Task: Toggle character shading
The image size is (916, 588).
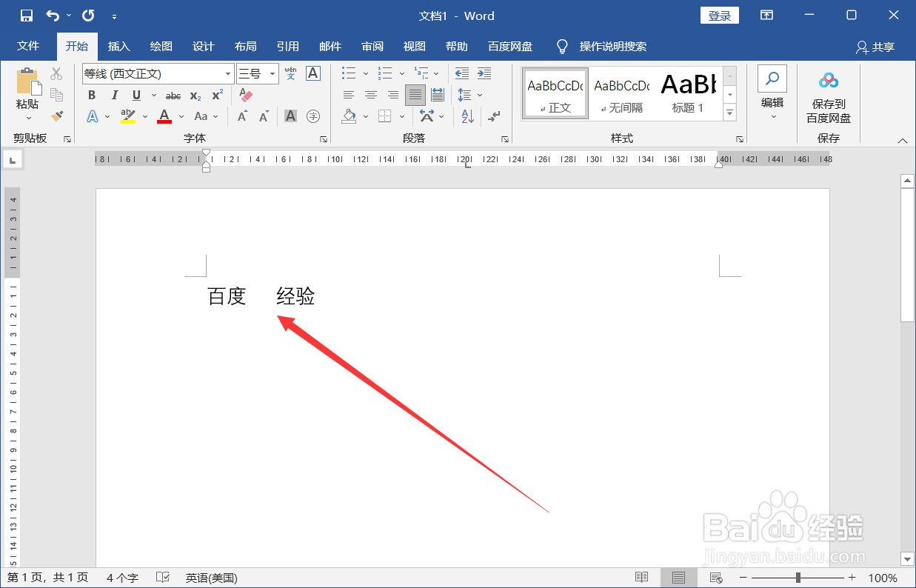Action: 291,116
